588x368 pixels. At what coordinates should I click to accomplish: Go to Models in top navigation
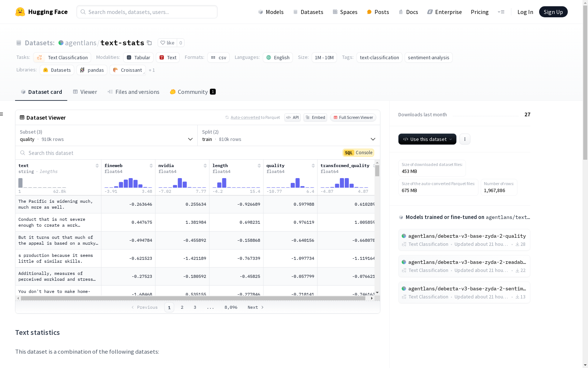[271, 12]
